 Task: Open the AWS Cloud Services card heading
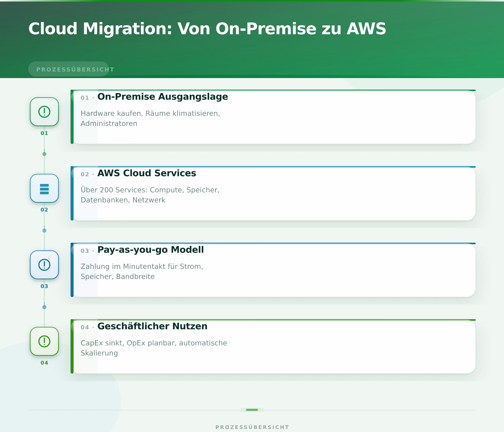click(147, 173)
